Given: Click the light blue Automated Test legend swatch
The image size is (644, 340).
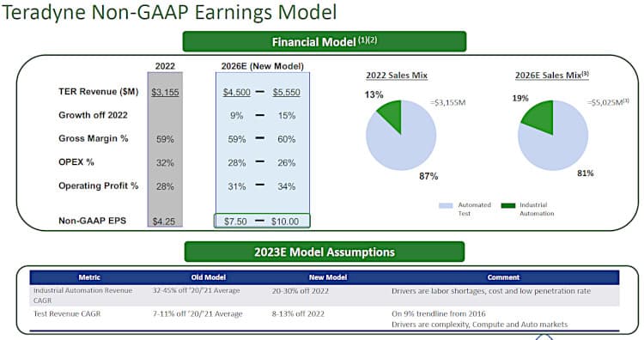Looking at the screenshot, I should pos(446,205).
